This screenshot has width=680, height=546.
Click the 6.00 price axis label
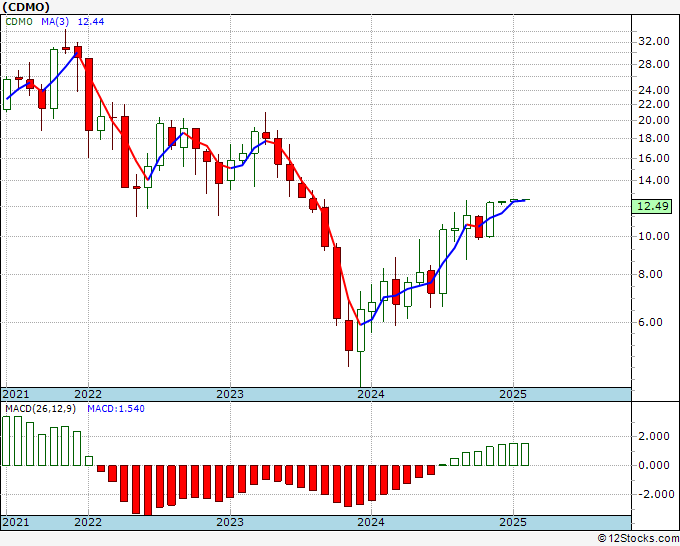pos(651,322)
